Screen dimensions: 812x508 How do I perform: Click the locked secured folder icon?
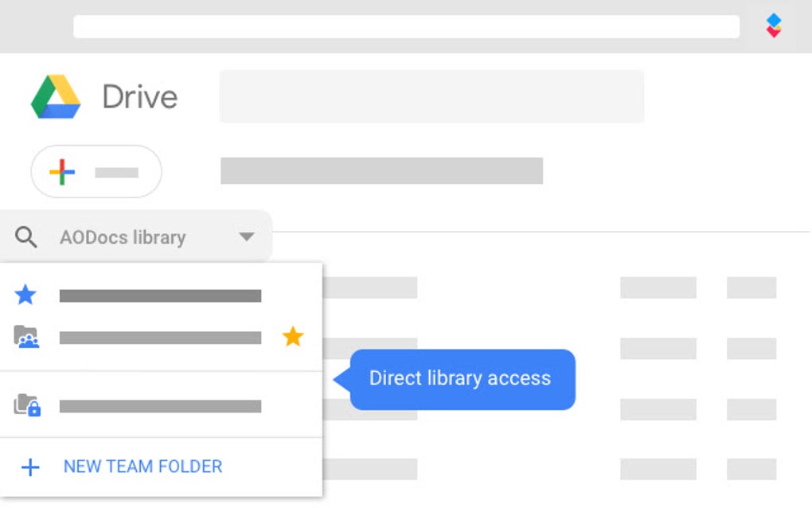(x=26, y=406)
